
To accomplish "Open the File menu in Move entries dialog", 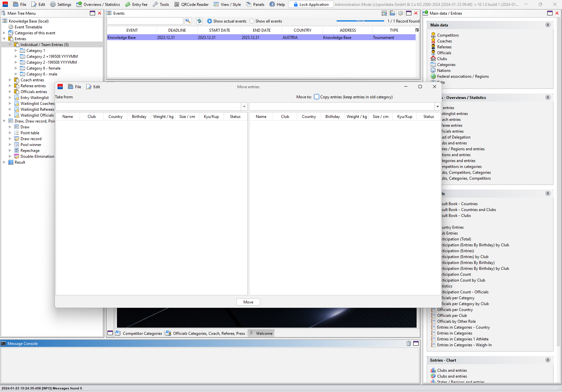I will click(x=74, y=87).
